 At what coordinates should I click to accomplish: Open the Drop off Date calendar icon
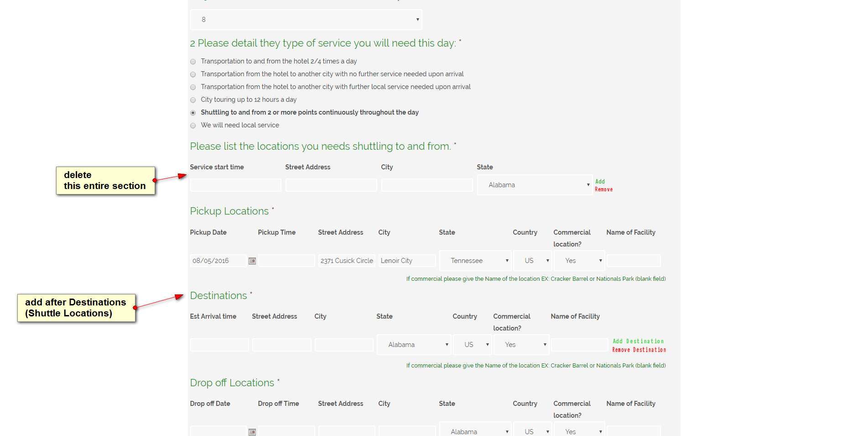[x=252, y=432]
